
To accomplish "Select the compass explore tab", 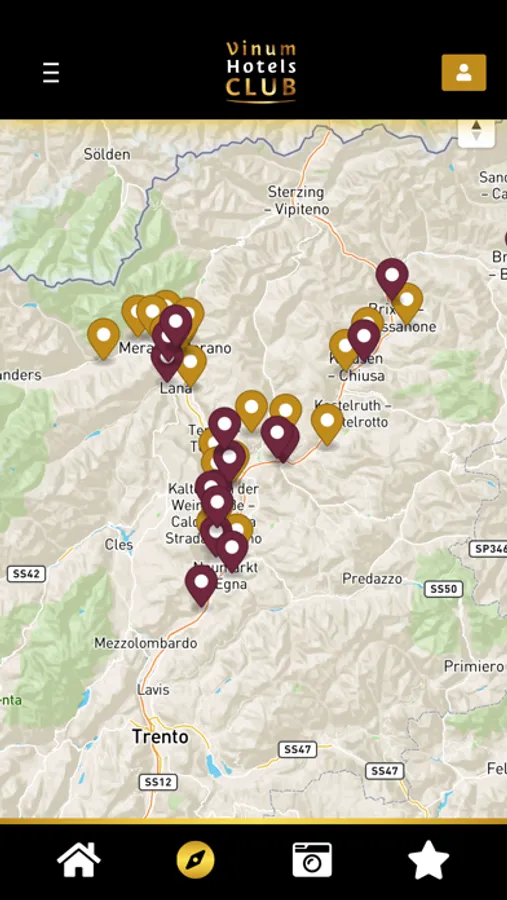I will tap(195, 860).
